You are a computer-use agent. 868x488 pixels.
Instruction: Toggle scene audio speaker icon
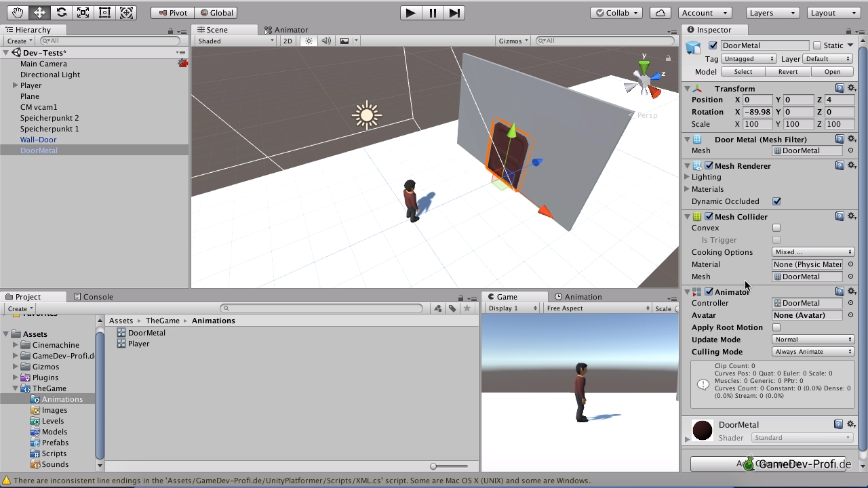click(326, 41)
